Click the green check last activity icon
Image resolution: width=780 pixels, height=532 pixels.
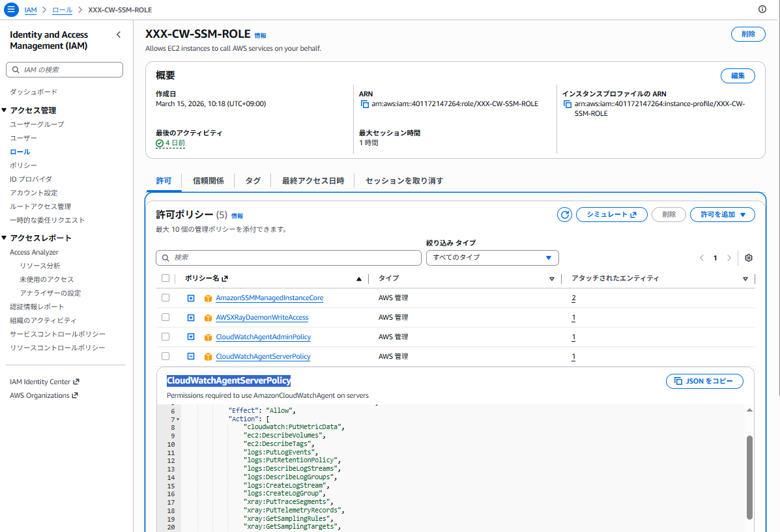point(160,143)
